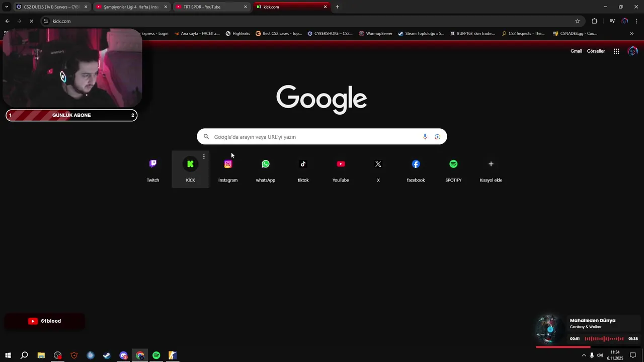Open Spotify from the taskbar
644x362 pixels.
156,355
